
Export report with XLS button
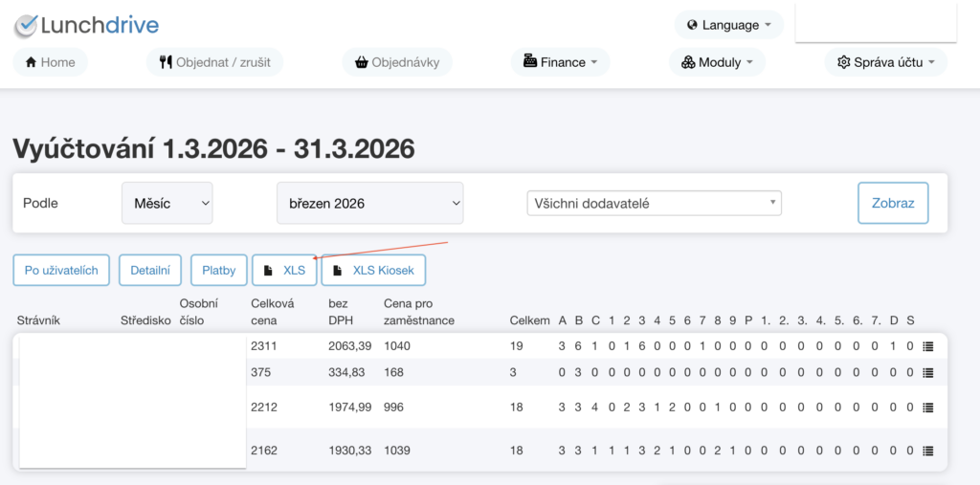284,270
